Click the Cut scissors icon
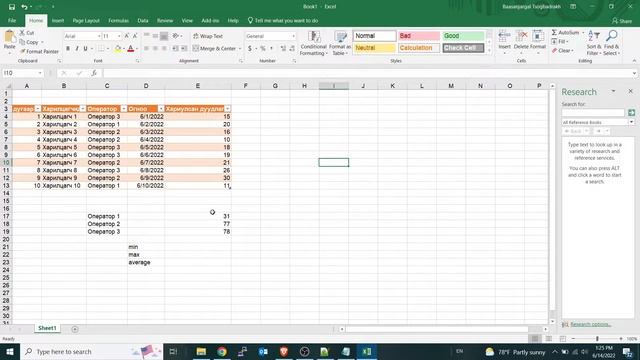 pyautogui.click(x=22, y=33)
